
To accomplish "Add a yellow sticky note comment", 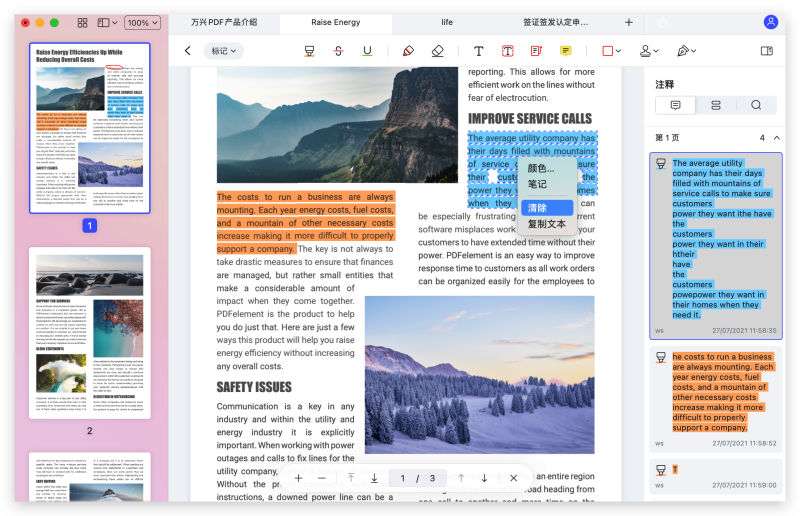I will coord(566,51).
